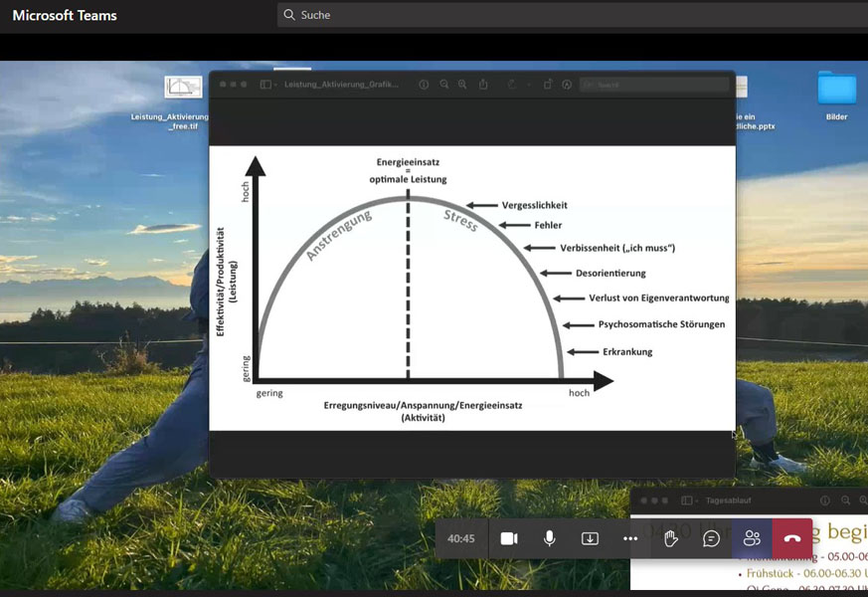Click the Frühstück line in Tagesablauf

click(806, 573)
